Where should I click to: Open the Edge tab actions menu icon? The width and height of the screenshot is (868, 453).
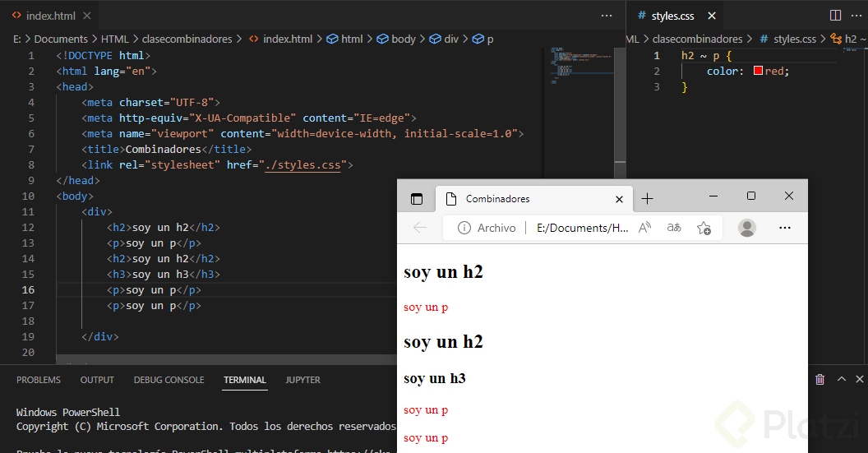tap(416, 199)
